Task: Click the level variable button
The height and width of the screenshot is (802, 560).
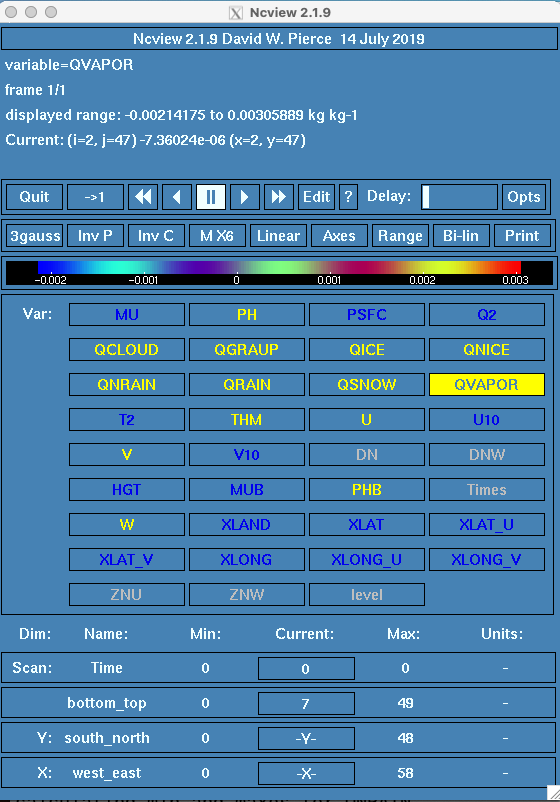Action: 367,595
